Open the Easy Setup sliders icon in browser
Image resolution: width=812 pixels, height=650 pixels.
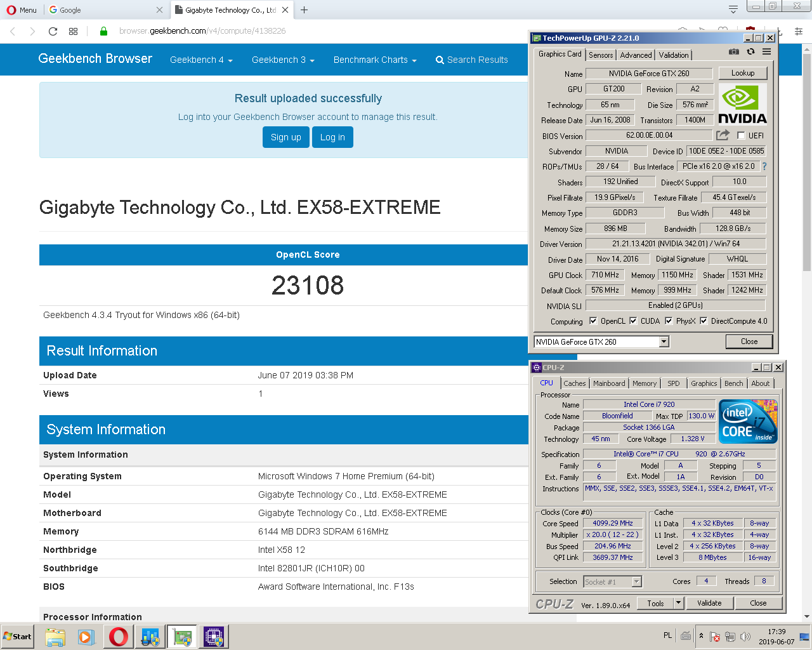click(x=799, y=31)
